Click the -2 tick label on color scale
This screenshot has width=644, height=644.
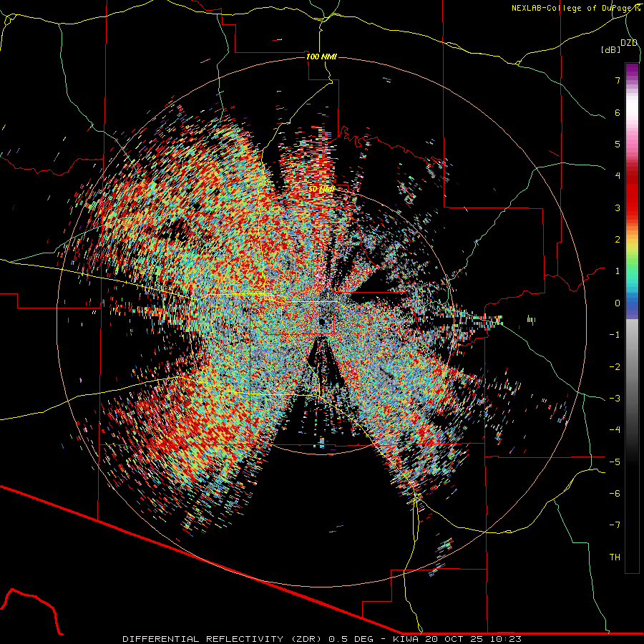click(615, 367)
